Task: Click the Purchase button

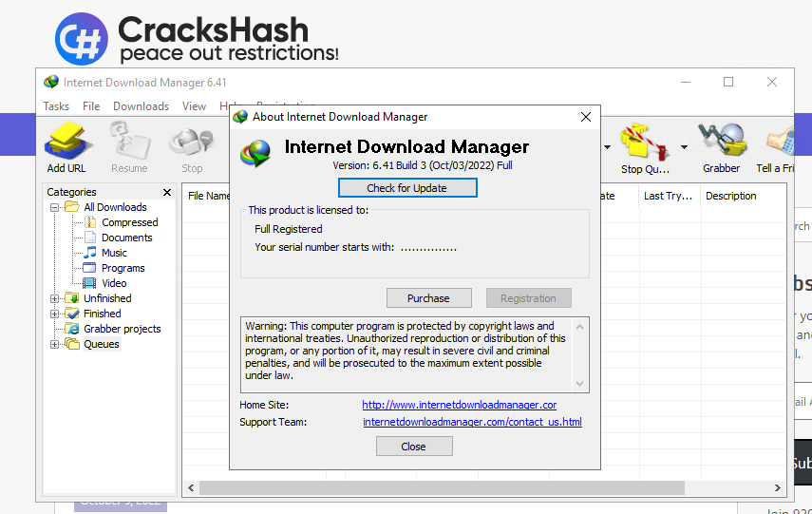Action: click(428, 298)
